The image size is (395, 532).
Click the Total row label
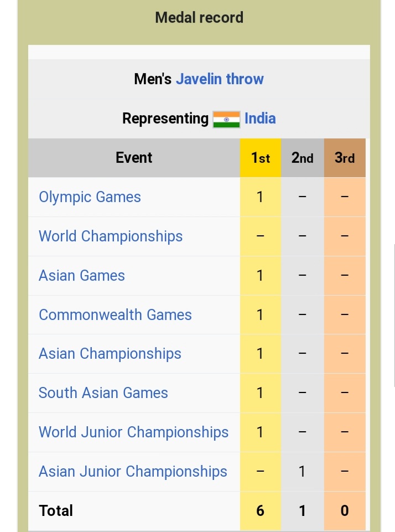(x=56, y=510)
